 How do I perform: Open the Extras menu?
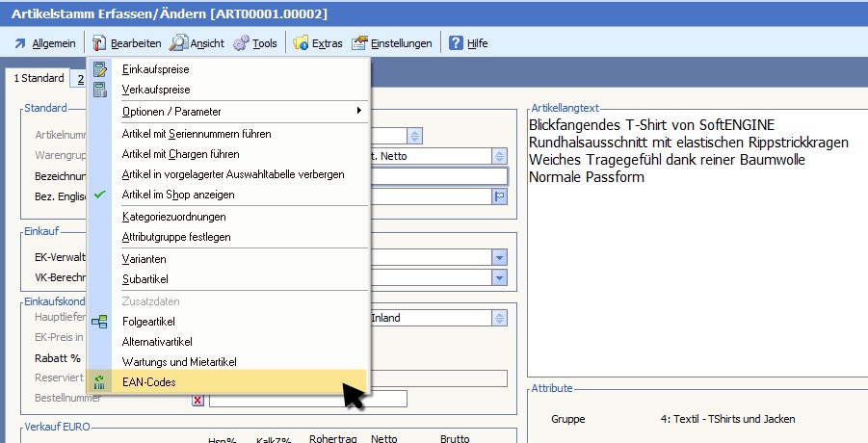click(x=318, y=43)
